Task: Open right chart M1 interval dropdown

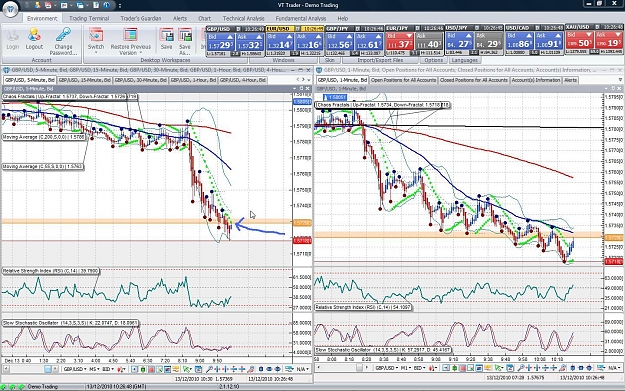Action: click(406, 369)
